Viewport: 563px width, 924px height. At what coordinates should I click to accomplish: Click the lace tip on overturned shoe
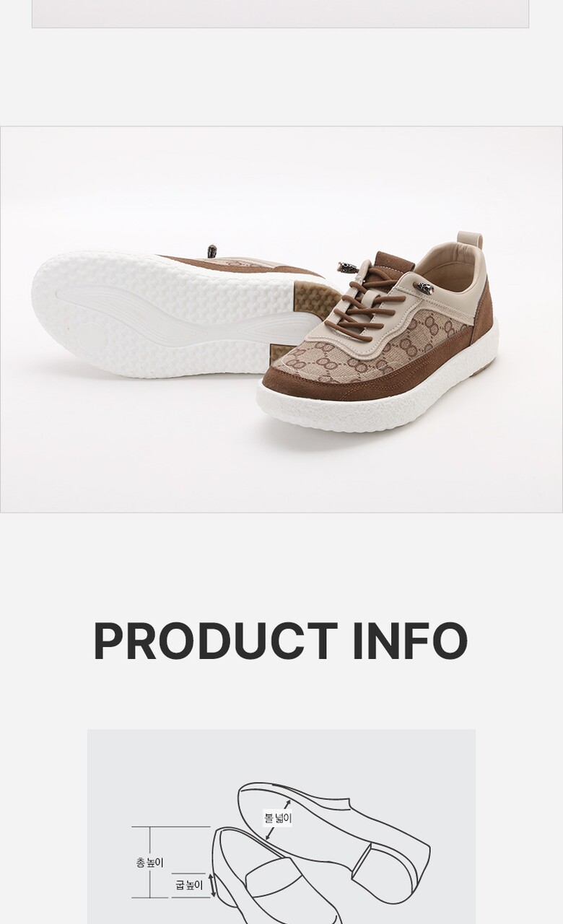pos(212,251)
